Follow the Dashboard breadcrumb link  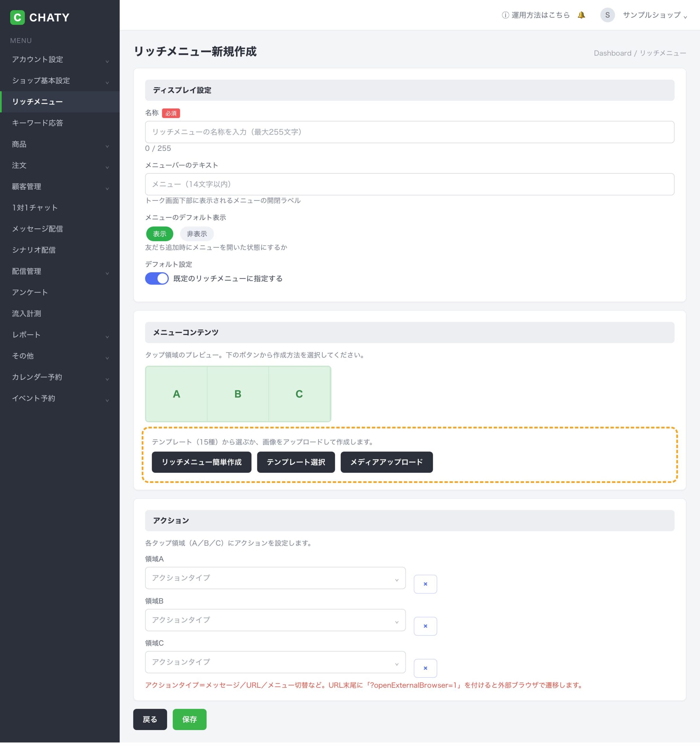tap(612, 53)
